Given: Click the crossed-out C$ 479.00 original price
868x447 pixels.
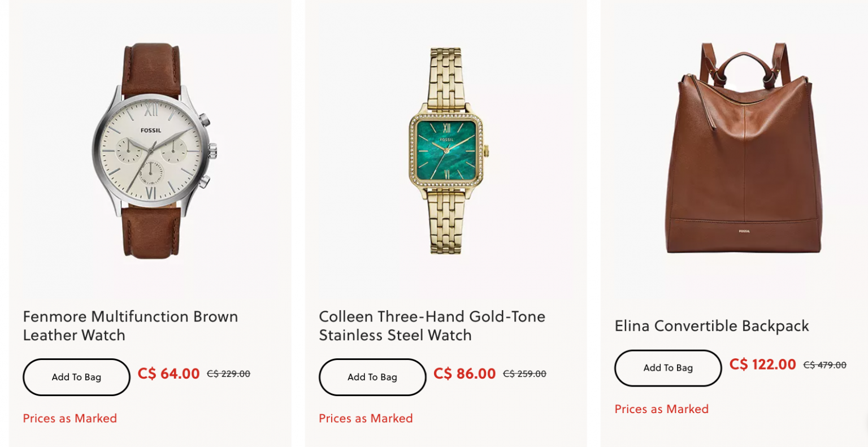Looking at the screenshot, I should point(824,365).
